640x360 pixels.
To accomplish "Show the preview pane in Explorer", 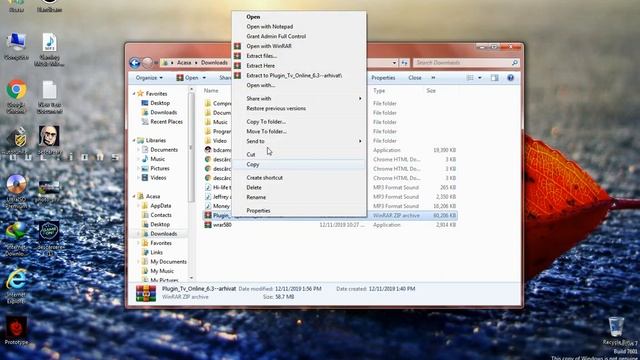I will [x=495, y=78].
